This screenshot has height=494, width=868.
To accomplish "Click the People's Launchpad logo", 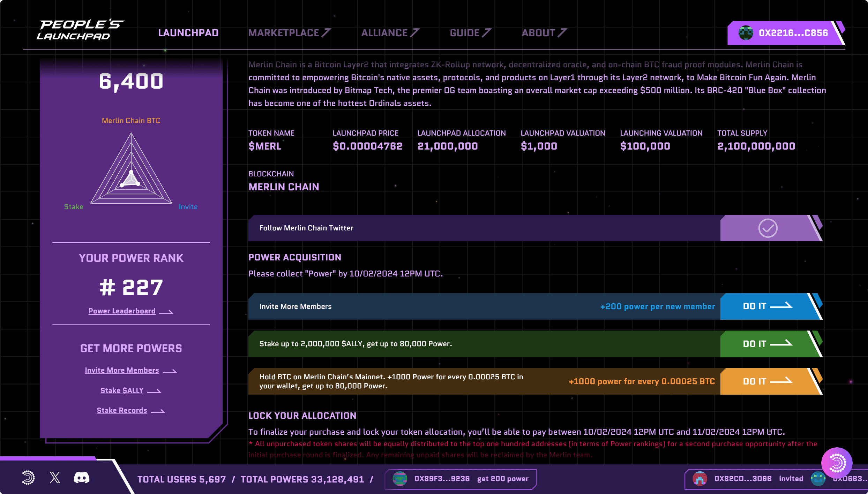I will (80, 30).
